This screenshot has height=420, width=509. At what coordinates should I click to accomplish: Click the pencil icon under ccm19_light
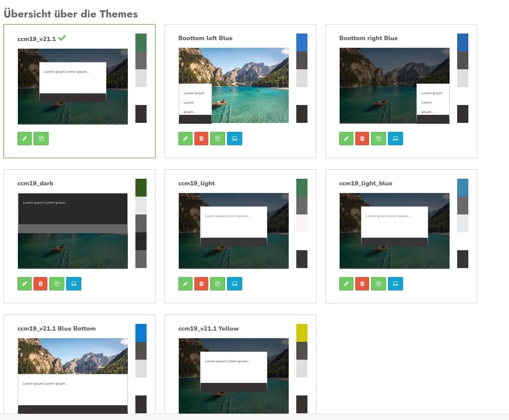tap(185, 284)
